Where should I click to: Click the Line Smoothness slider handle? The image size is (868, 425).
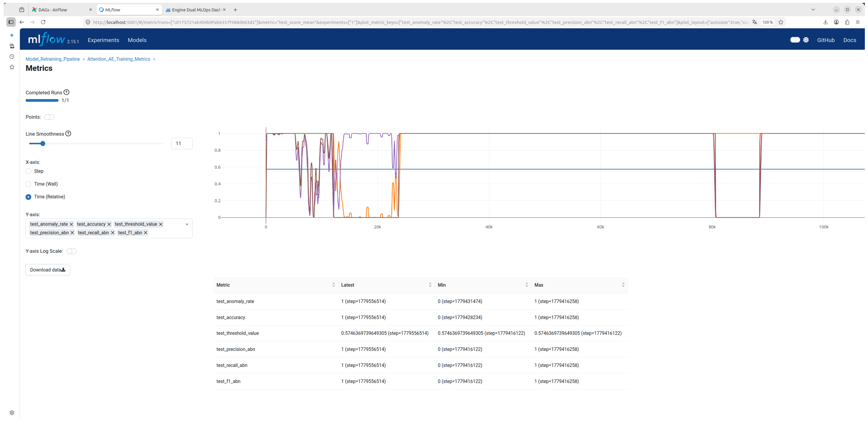pos(43,144)
